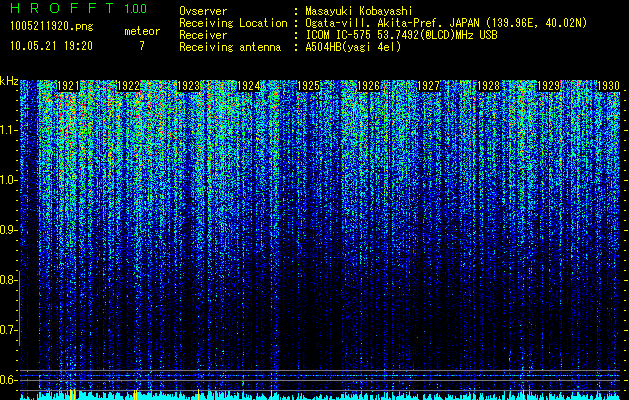Click the 1926 time marker
629x400 pixels.
click(368, 86)
